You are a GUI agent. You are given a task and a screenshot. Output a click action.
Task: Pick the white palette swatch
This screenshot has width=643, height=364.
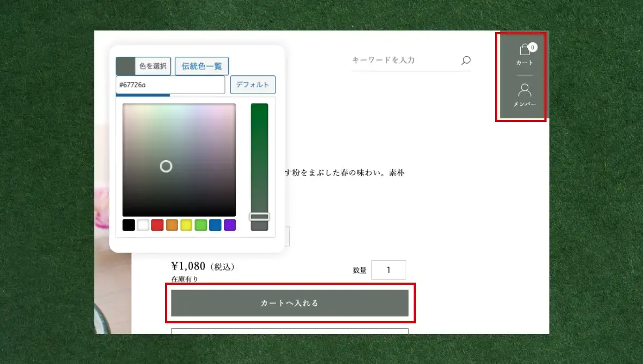coord(143,225)
